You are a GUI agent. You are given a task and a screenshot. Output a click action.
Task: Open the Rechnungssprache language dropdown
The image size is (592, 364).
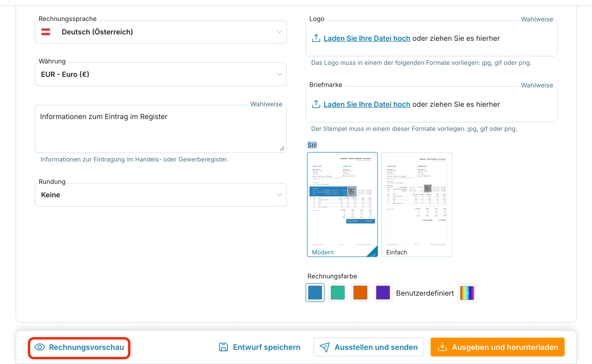pyautogui.click(x=161, y=32)
